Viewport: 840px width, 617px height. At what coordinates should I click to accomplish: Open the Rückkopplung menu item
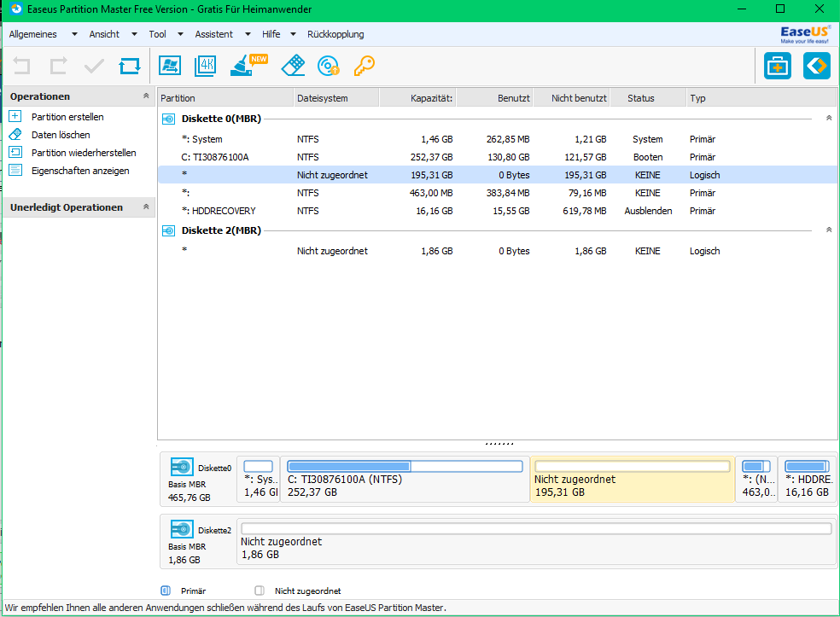(335, 34)
